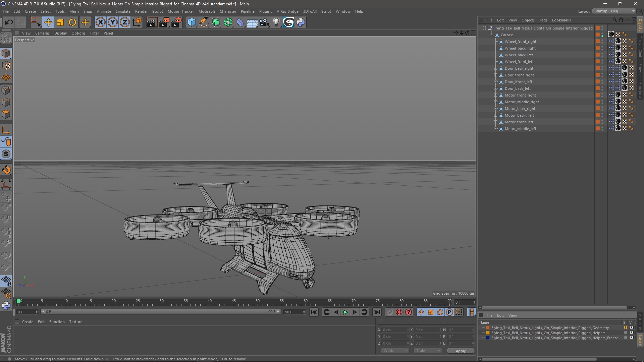Switch to Edges mode
Screen dimensions: 644x362
[6, 102]
